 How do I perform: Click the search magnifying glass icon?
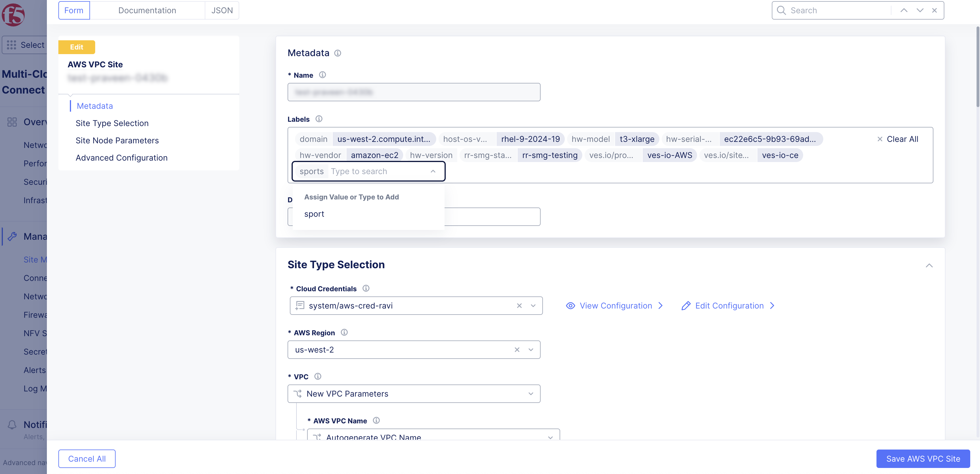pos(781,10)
